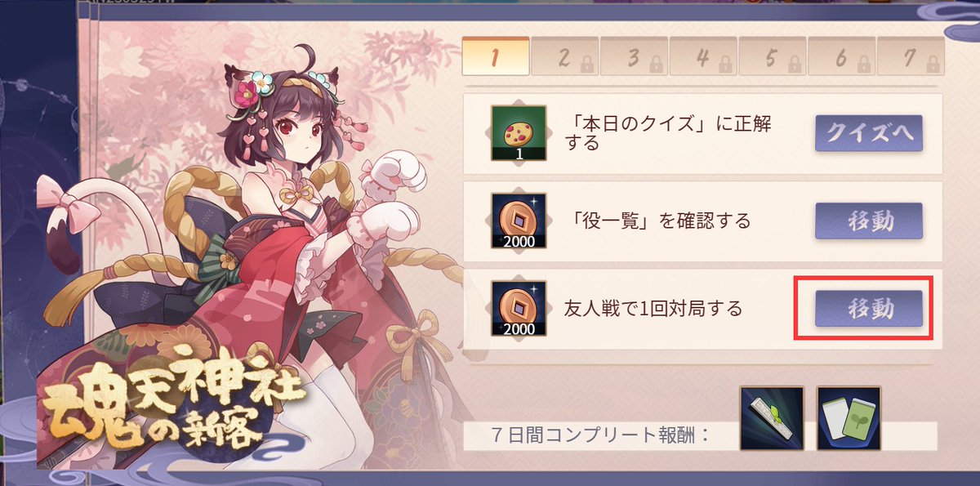The image size is (980, 486).
Task: Click 移動 button for 役一覧を確認する
Action: click(869, 221)
